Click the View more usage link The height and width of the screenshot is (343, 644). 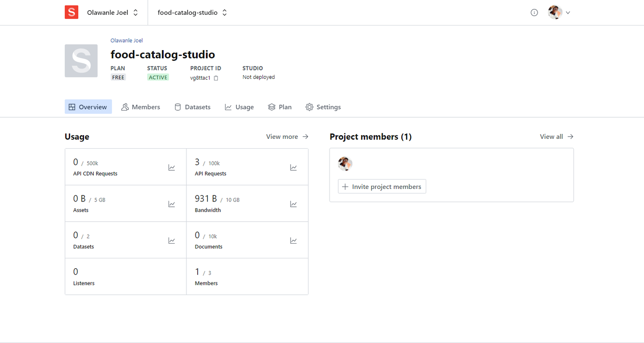coord(287,137)
